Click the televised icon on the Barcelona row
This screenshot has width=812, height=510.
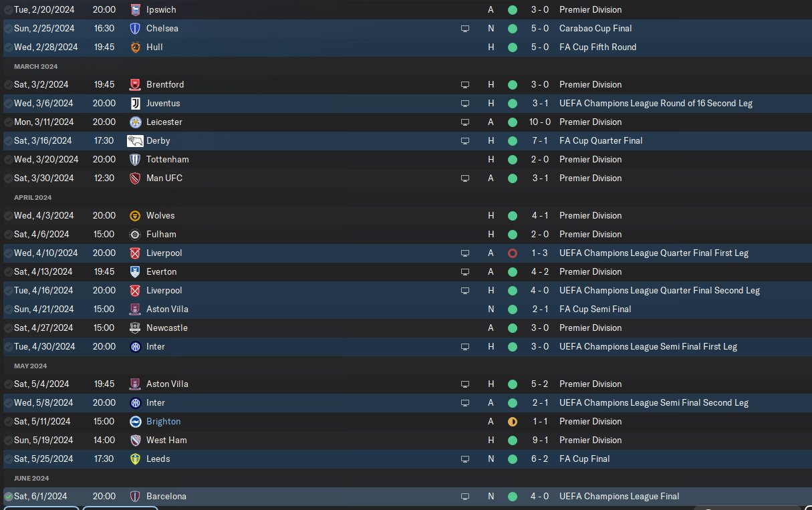point(464,497)
